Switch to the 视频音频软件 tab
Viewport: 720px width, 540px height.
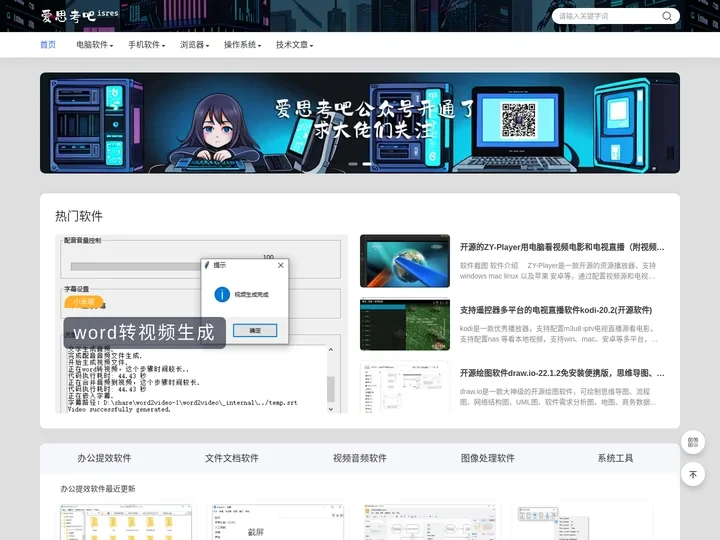[360, 458]
